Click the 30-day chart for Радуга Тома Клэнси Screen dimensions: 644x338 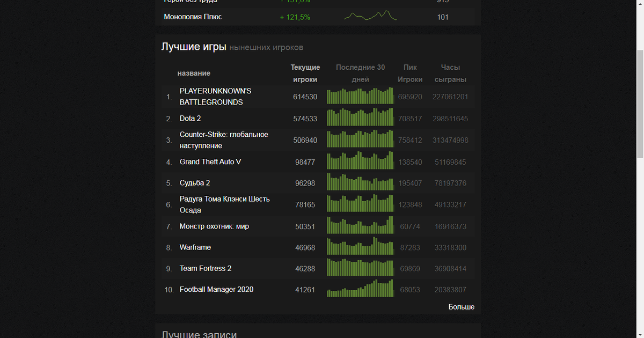tap(360, 203)
